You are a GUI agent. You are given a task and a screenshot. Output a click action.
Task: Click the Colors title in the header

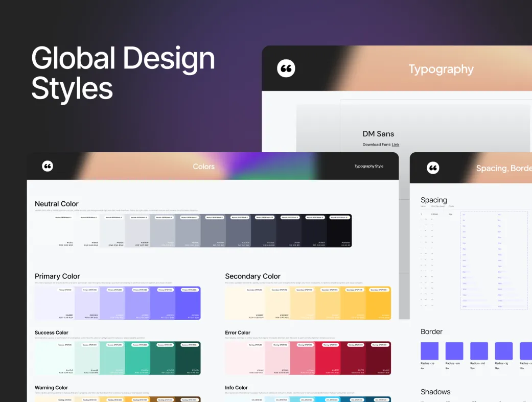coord(203,167)
